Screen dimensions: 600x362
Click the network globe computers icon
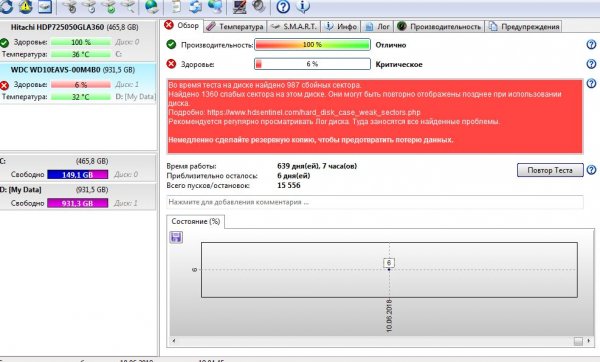(215, 7)
